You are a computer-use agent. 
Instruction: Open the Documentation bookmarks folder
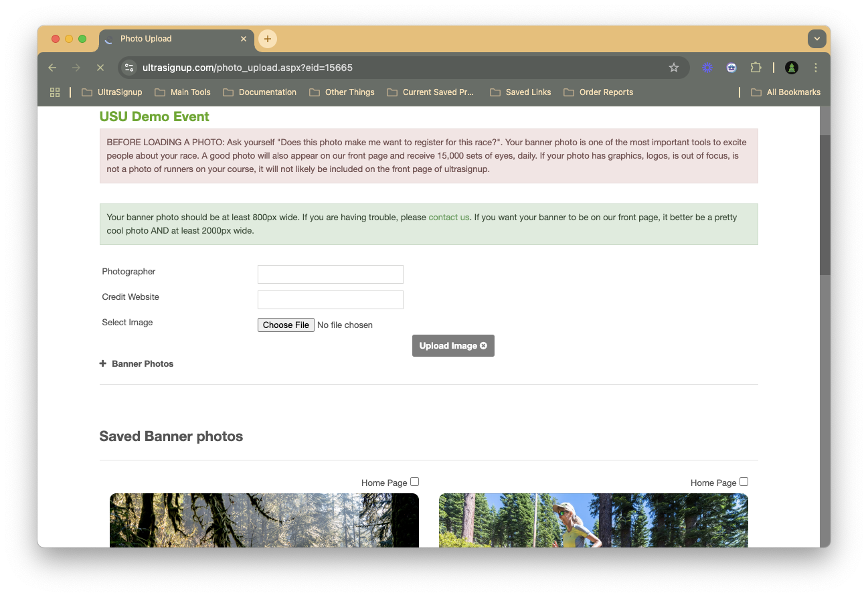pyautogui.click(x=260, y=92)
